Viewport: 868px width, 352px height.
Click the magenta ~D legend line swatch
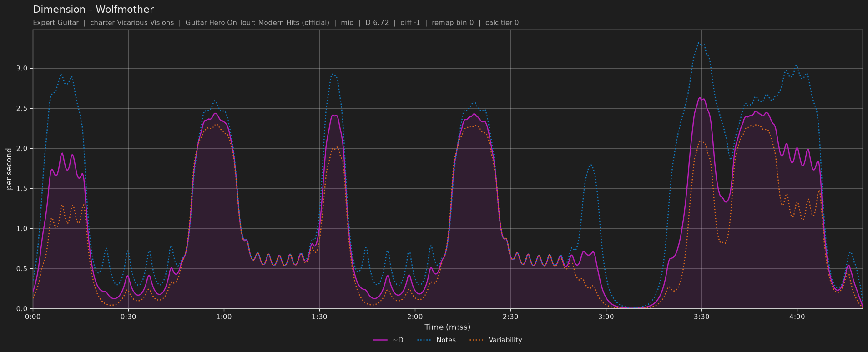(380, 340)
